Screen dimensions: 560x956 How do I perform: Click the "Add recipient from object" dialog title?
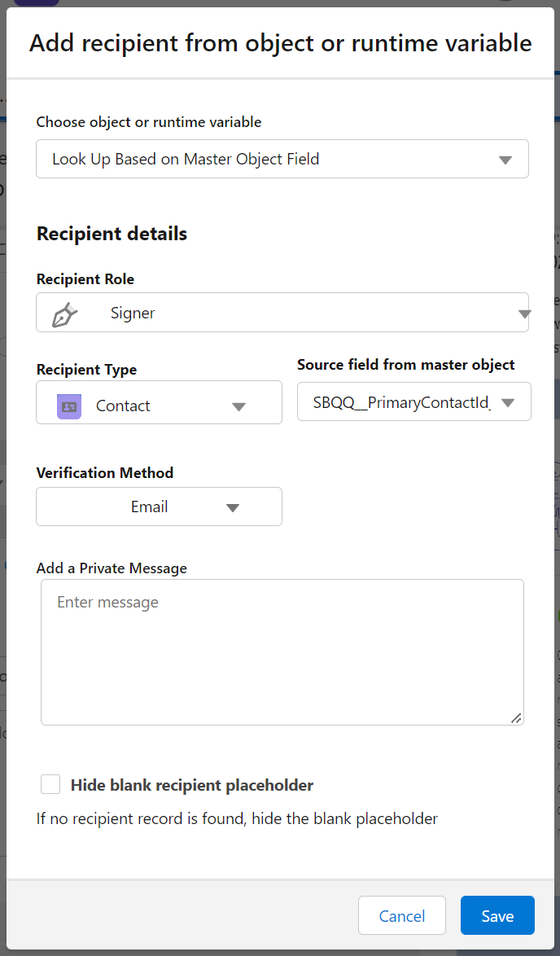(x=281, y=43)
